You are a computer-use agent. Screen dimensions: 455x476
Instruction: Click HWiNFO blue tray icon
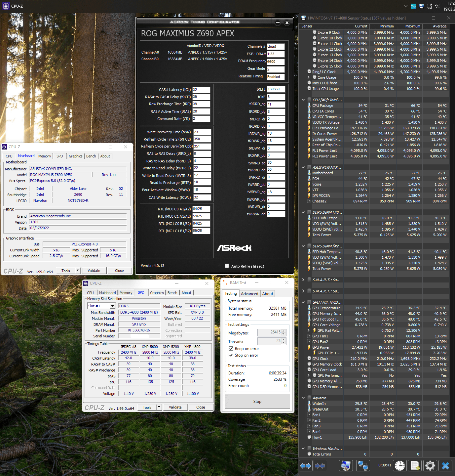[422, 6]
